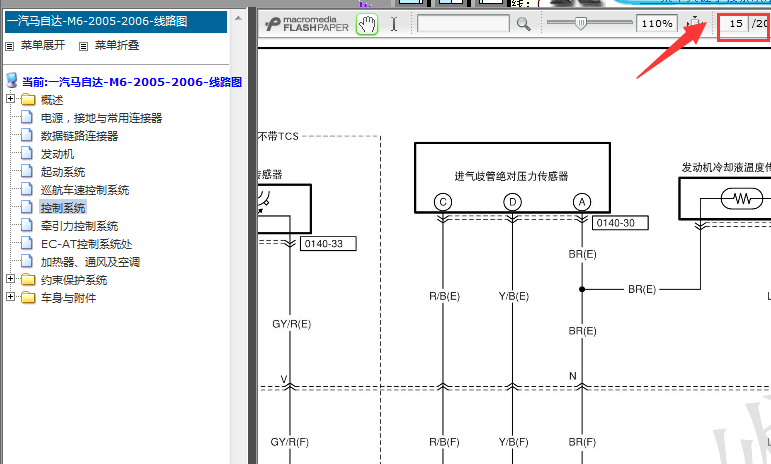Click the document icon beside 数据链路连接器

coord(27,135)
